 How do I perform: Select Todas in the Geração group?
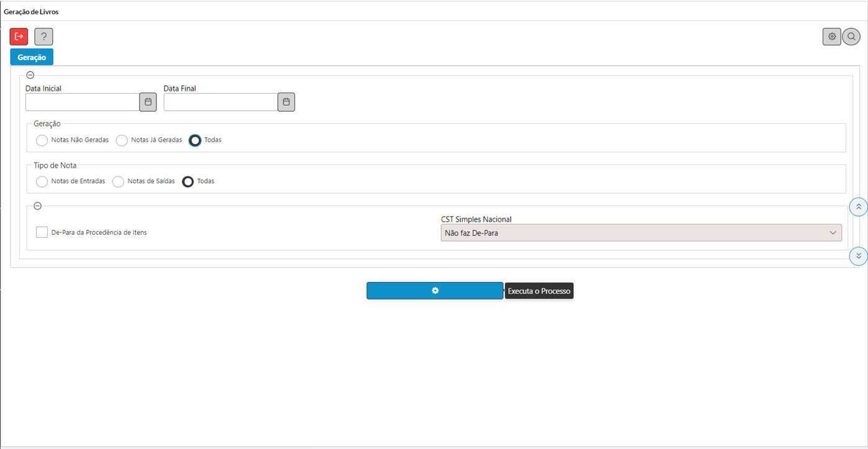coord(195,140)
